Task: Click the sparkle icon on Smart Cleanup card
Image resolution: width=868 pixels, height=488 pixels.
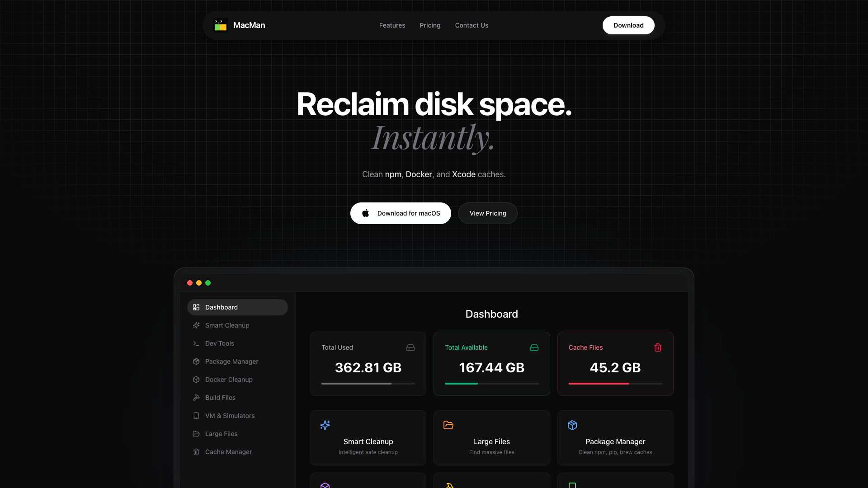Action: pyautogui.click(x=325, y=425)
